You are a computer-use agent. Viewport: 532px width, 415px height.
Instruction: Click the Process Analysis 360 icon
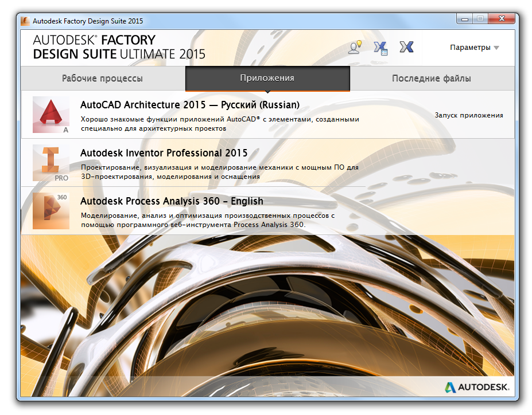pos(51,211)
